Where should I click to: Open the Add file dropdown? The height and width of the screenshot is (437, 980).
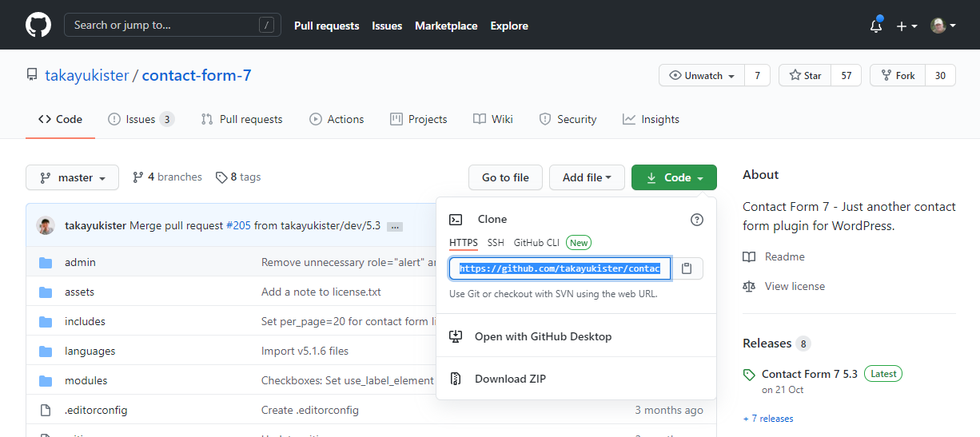click(x=587, y=177)
